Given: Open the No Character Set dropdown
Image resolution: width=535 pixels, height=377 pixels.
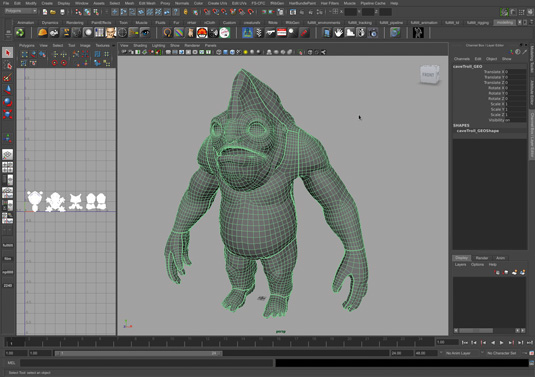Looking at the screenshot, I should [502, 353].
